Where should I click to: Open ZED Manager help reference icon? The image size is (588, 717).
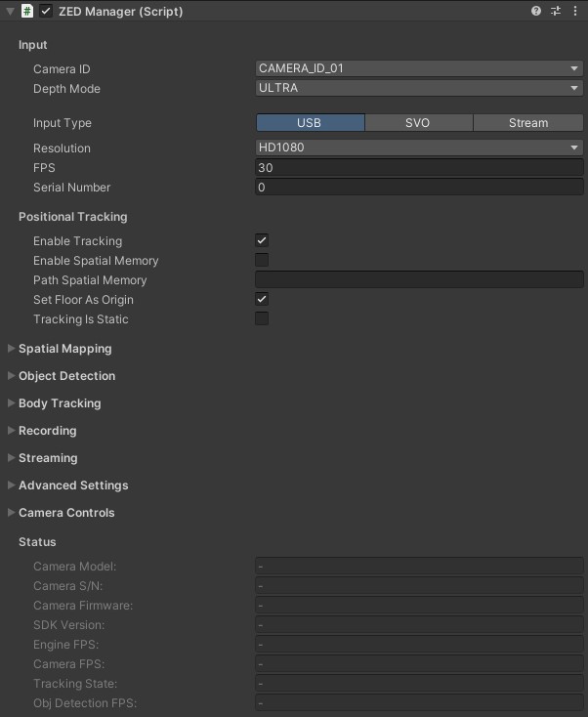pos(536,11)
